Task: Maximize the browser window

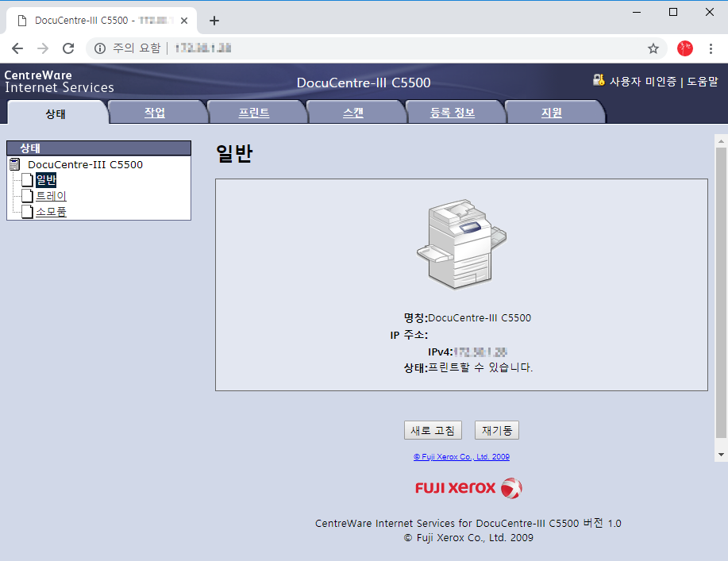Action: [673, 12]
